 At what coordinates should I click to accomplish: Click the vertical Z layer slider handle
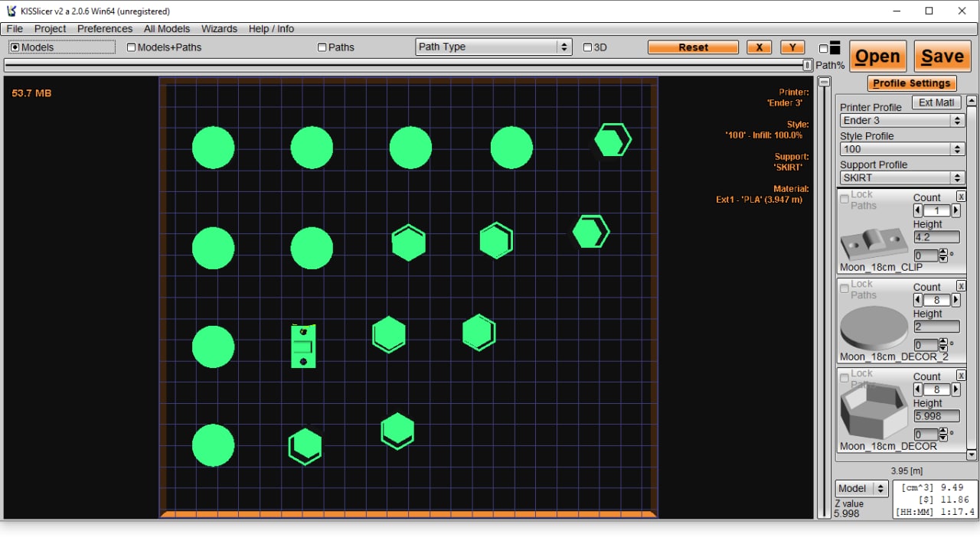click(824, 82)
